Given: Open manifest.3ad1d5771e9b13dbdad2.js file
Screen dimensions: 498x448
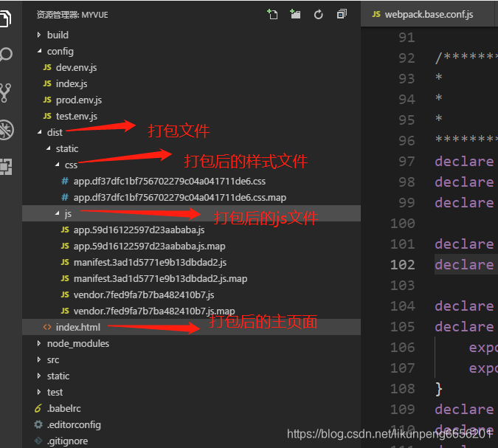Looking at the screenshot, I should point(191,262).
